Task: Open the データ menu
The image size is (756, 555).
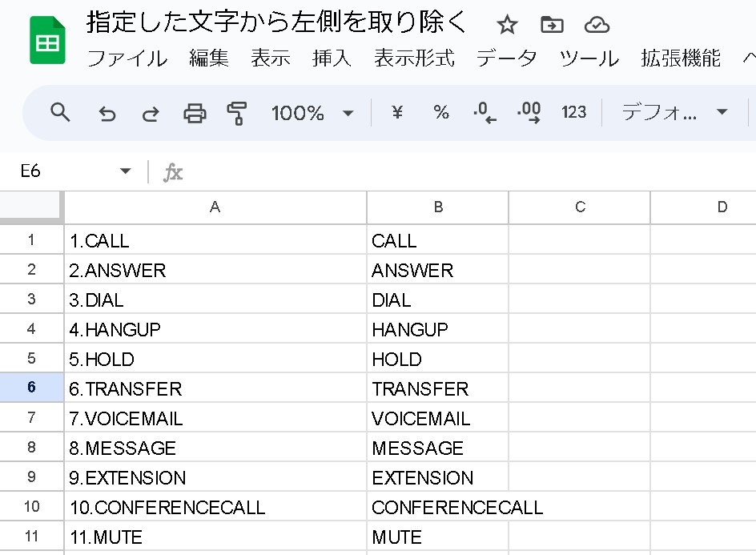Action: pyautogui.click(x=507, y=58)
